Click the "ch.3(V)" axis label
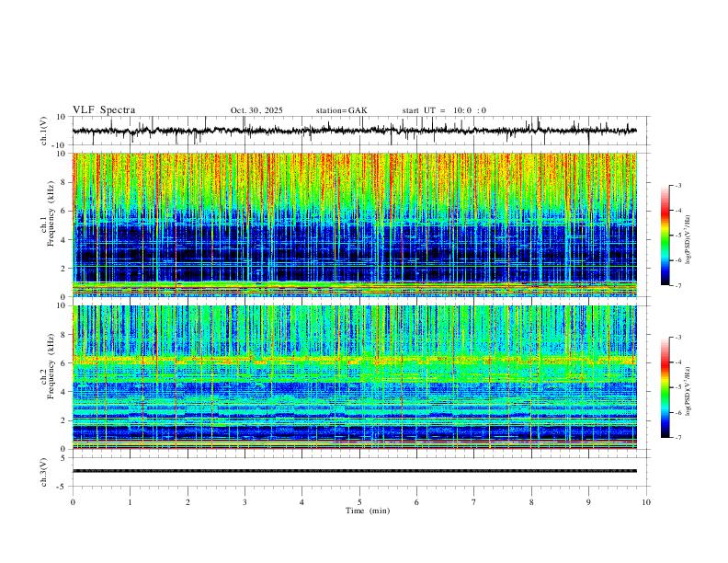The height and width of the screenshot is (563, 728). [44, 472]
